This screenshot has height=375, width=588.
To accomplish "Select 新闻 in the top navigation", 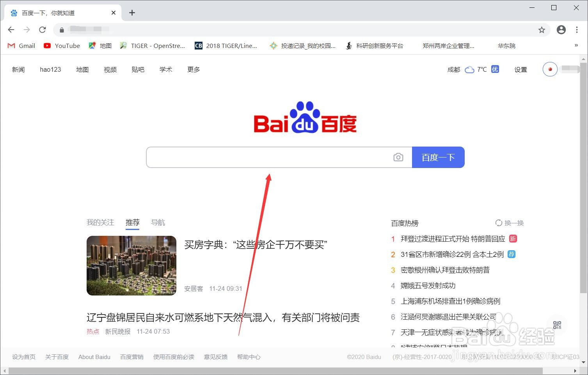I will click(x=18, y=69).
